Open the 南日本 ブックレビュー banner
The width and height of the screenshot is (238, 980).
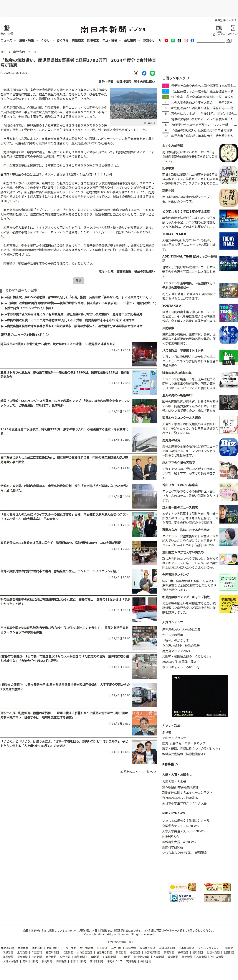coord(217,898)
